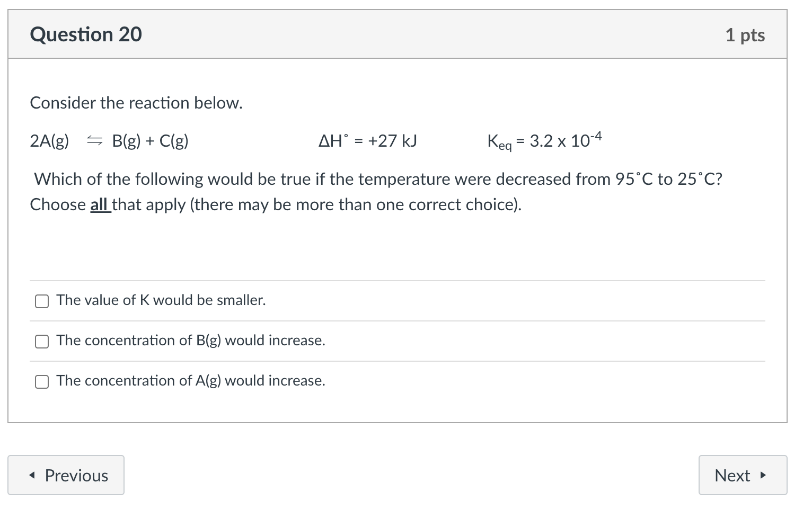The width and height of the screenshot is (812, 510).
Task: Click the 'Which of the following would be true' question text
Action: pyautogui.click(x=377, y=180)
